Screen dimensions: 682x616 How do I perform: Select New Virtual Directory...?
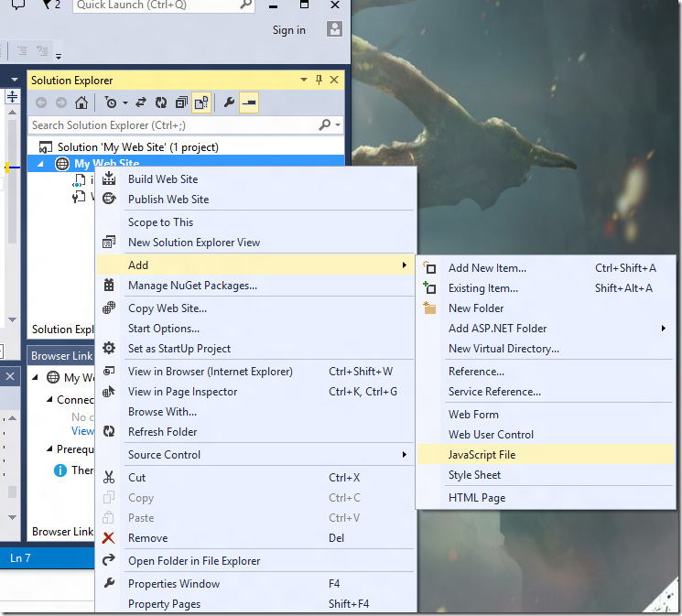coord(546,349)
